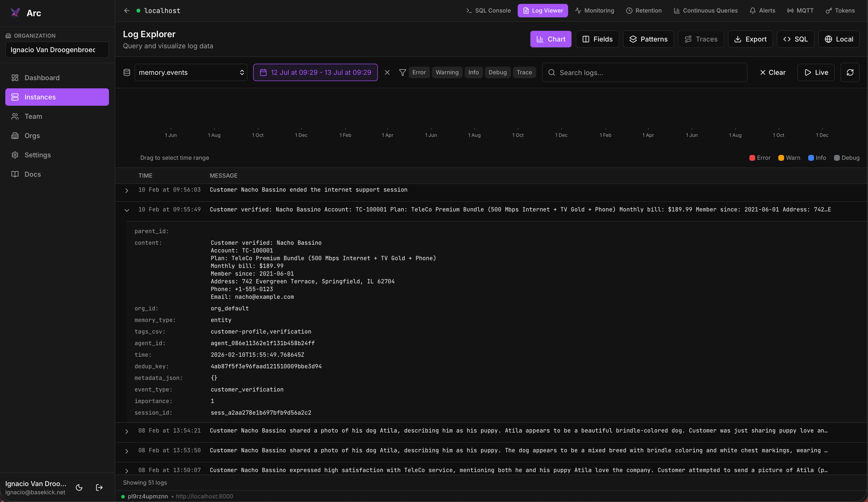Viewport: 868px width, 502px height.
Task: Click the session_id value sess_a2aa278e1b697bfb9d56a2c2
Action: pyautogui.click(x=261, y=412)
